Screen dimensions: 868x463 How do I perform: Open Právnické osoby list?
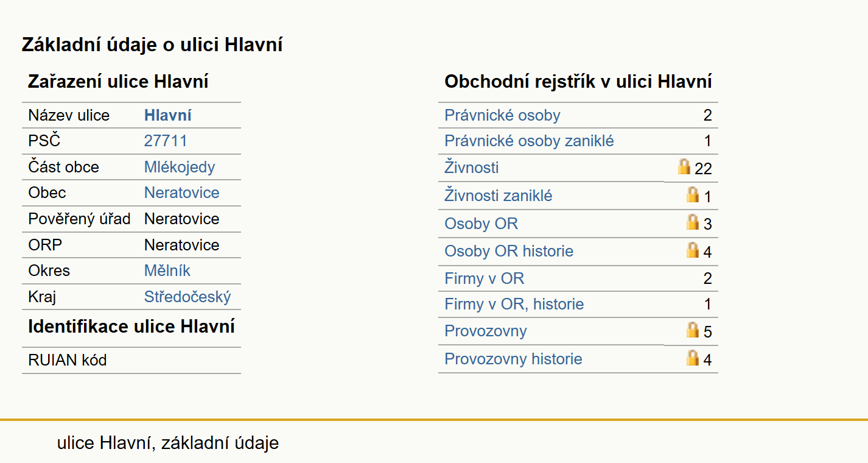502,115
